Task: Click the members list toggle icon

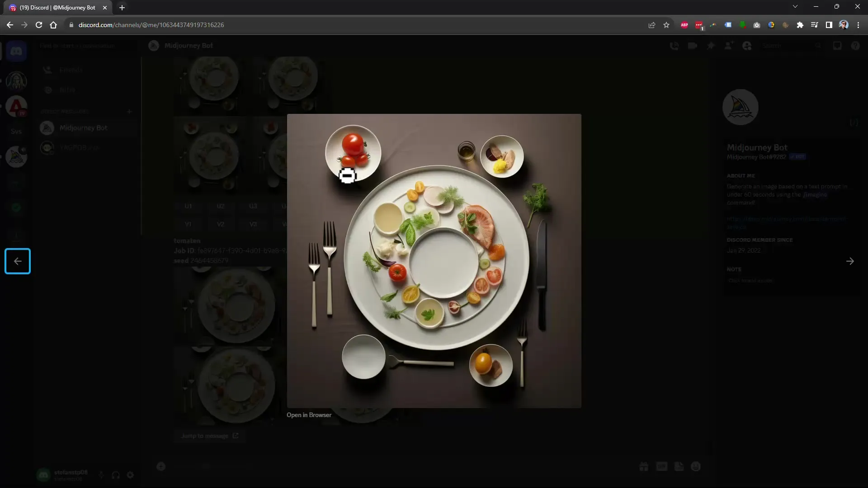Action: (x=748, y=45)
